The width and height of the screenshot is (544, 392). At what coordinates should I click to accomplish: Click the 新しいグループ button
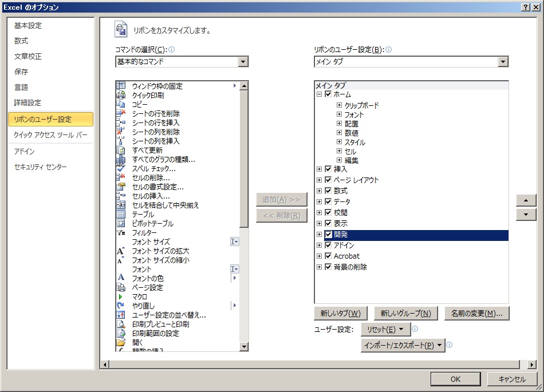point(405,314)
